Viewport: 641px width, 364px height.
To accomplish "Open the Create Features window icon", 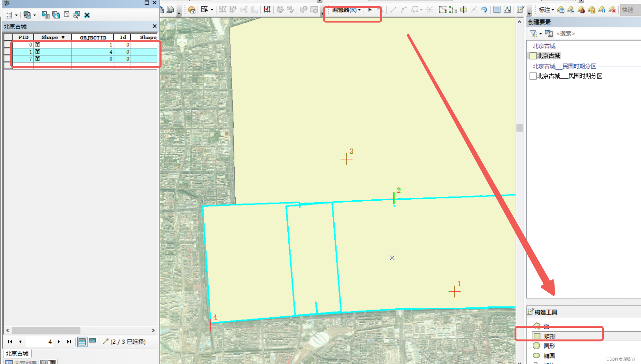I will tap(520, 10).
